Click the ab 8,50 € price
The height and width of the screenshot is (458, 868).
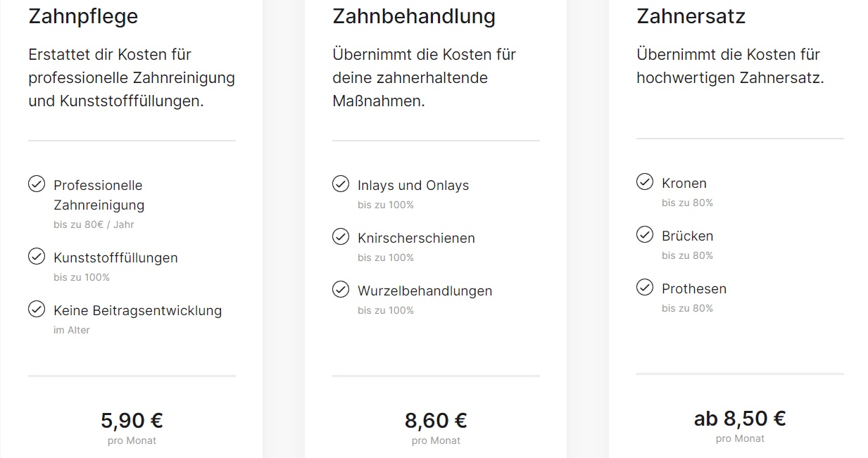click(x=740, y=419)
